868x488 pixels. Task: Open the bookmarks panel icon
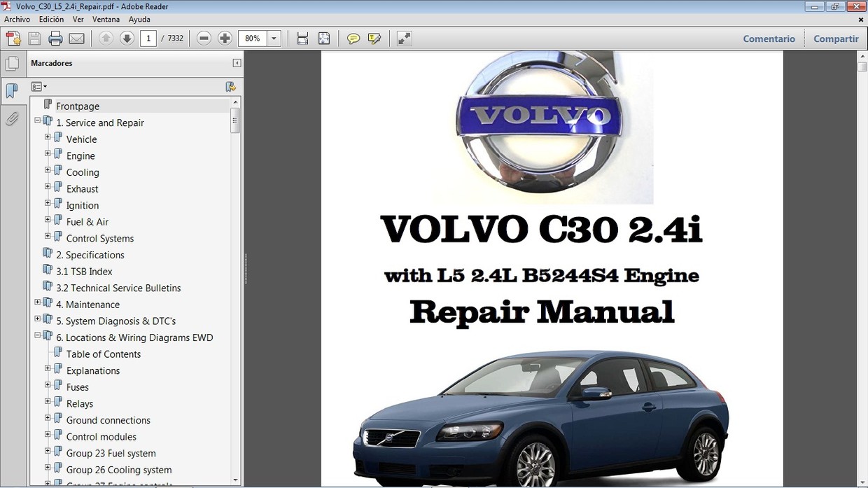[x=12, y=90]
